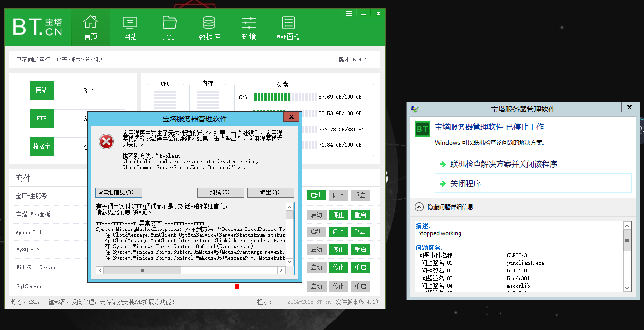Stop the MySQL5.6 service
Screen dimensions: 644x330
click(x=338, y=250)
